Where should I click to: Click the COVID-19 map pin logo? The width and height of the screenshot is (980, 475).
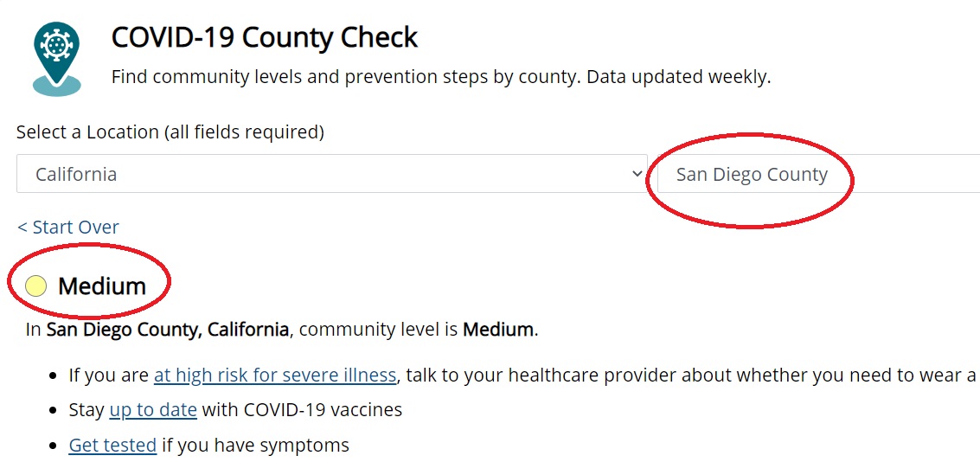(x=56, y=57)
